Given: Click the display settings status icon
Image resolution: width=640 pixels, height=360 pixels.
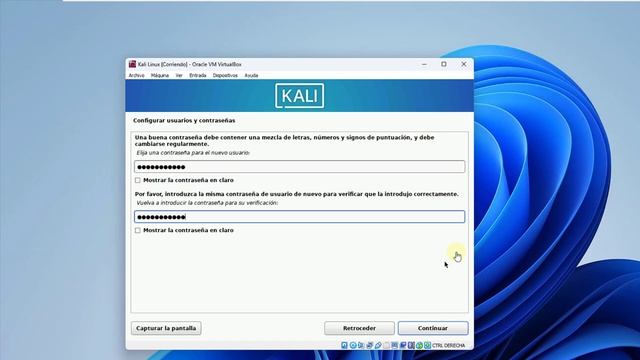Looking at the screenshot, I should [x=394, y=345].
